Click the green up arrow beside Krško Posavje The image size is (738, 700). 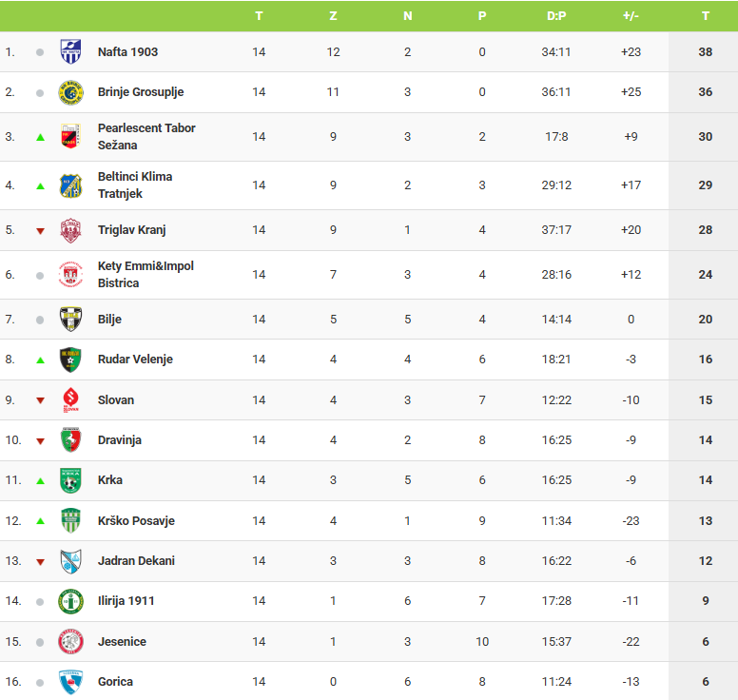click(x=40, y=521)
